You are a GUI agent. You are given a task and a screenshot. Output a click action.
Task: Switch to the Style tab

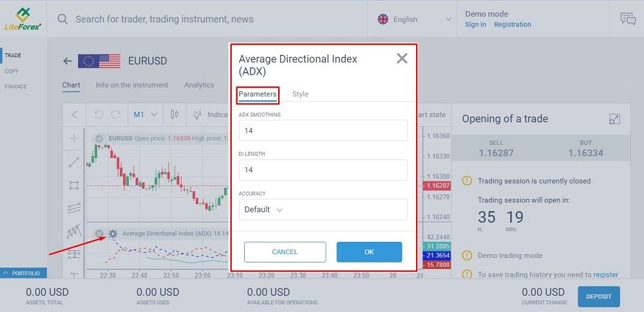(x=300, y=94)
